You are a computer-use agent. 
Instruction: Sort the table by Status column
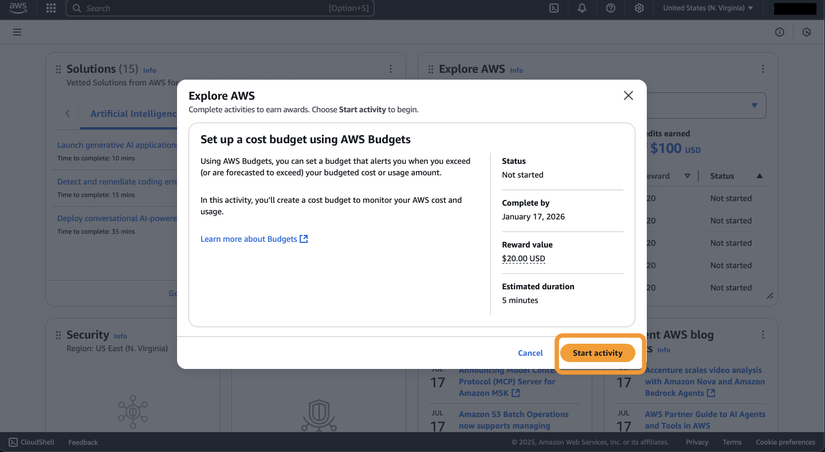point(759,176)
